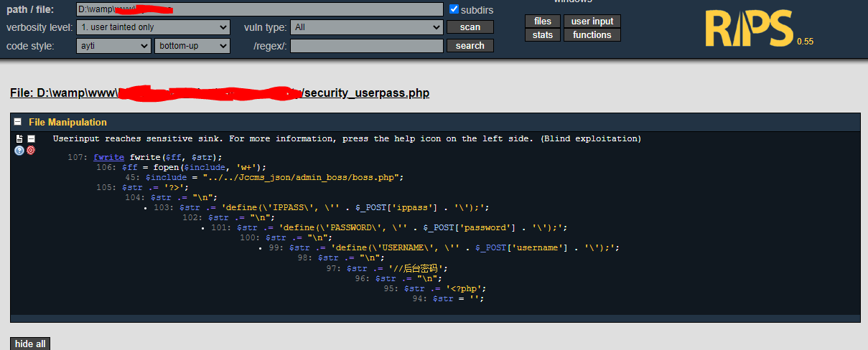This screenshot has width=868, height=350.
Task: Click the hide all button
Action: (30, 344)
